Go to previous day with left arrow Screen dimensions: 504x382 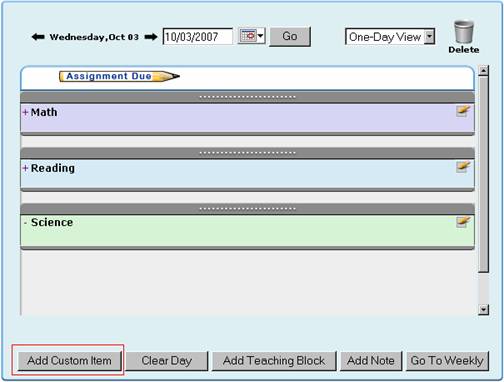coord(38,37)
